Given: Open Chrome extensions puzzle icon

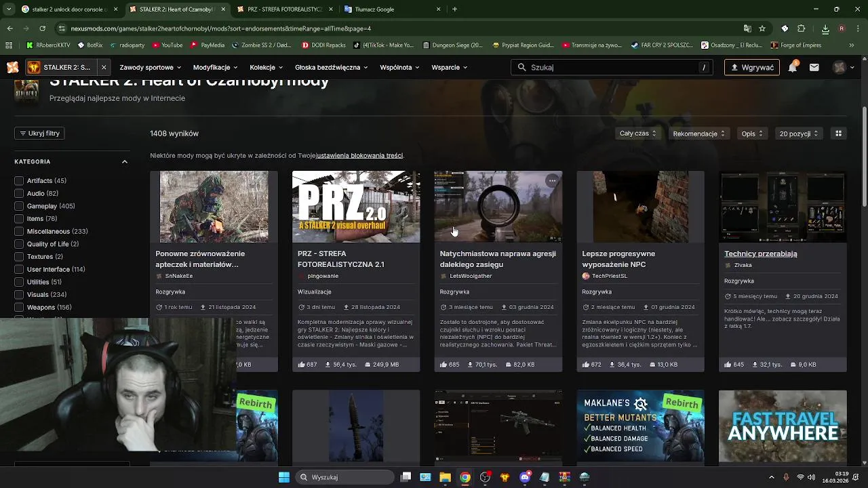Looking at the screenshot, I should (802, 28).
